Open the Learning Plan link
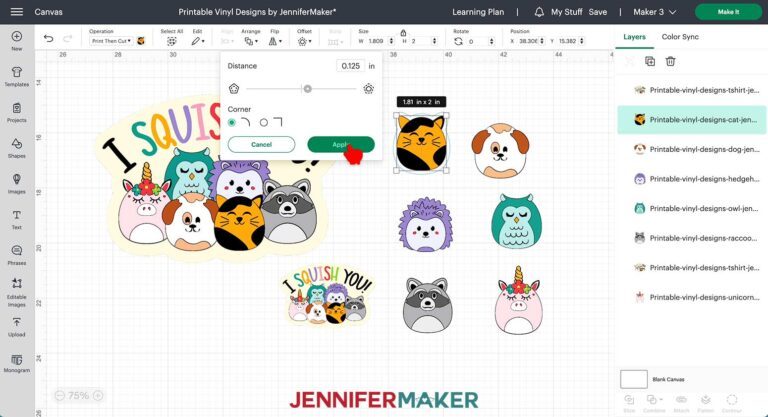The height and width of the screenshot is (417, 768). click(478, 12)
